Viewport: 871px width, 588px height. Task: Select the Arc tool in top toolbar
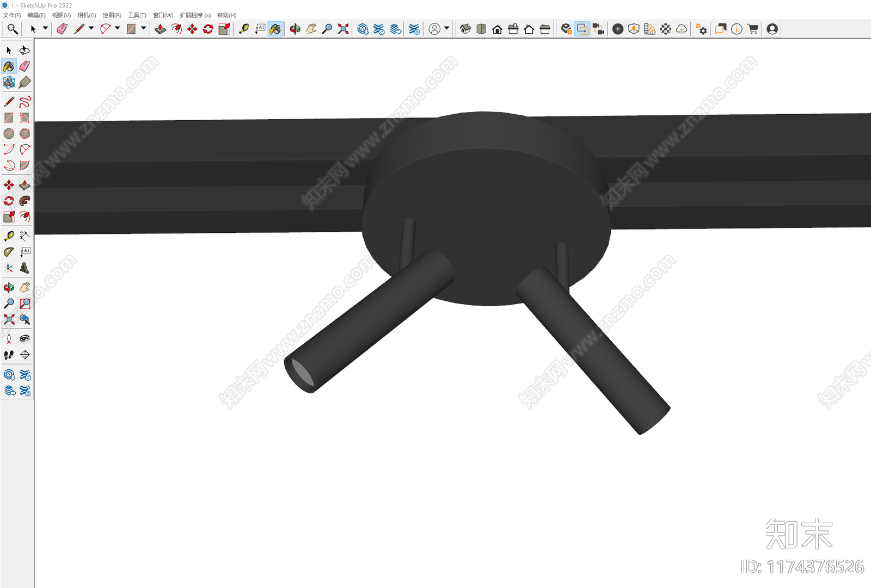tap(105, 29)
